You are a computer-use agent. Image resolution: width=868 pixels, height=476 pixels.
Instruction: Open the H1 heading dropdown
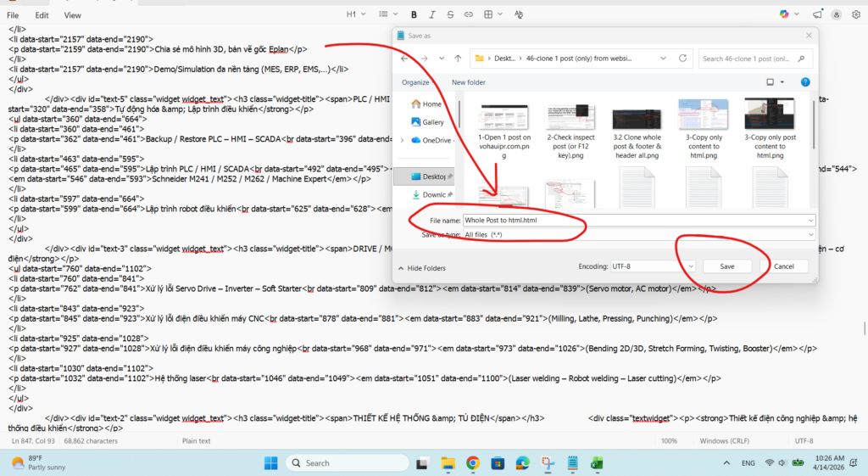(x=356, y=14)
